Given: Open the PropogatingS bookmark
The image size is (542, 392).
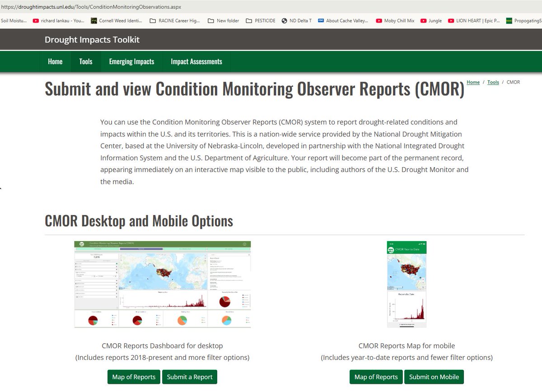Looking at the screenshot, I should coord(523,21).
